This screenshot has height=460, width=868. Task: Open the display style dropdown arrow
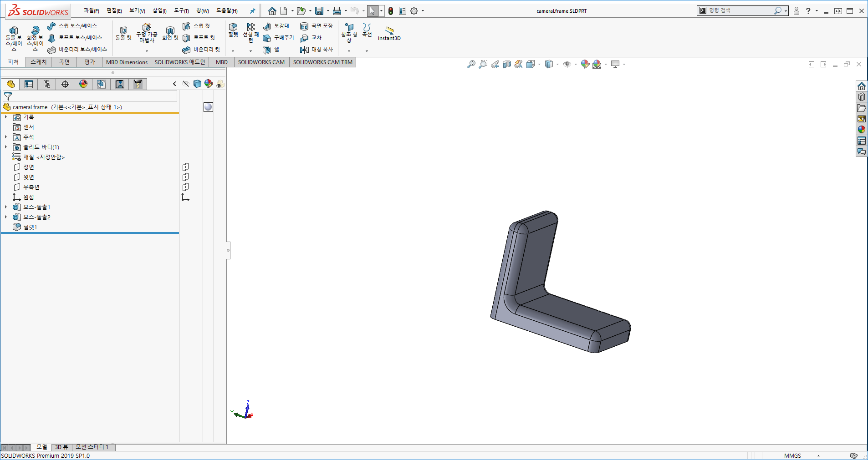pos(558,65)
